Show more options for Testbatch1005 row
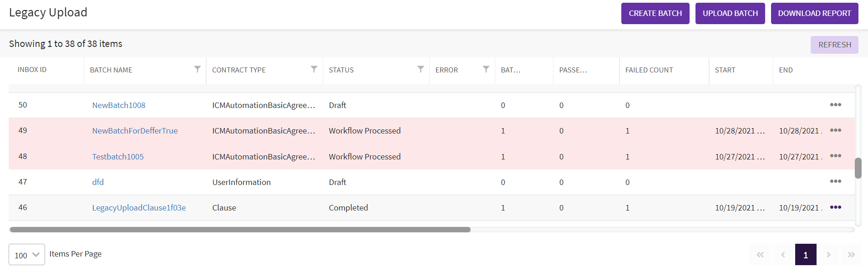This screenshot has height=272, width=868. 835,156
